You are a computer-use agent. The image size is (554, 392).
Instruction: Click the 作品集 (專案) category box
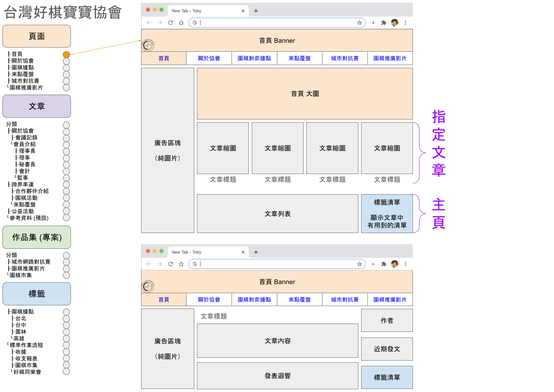(37, 237)
